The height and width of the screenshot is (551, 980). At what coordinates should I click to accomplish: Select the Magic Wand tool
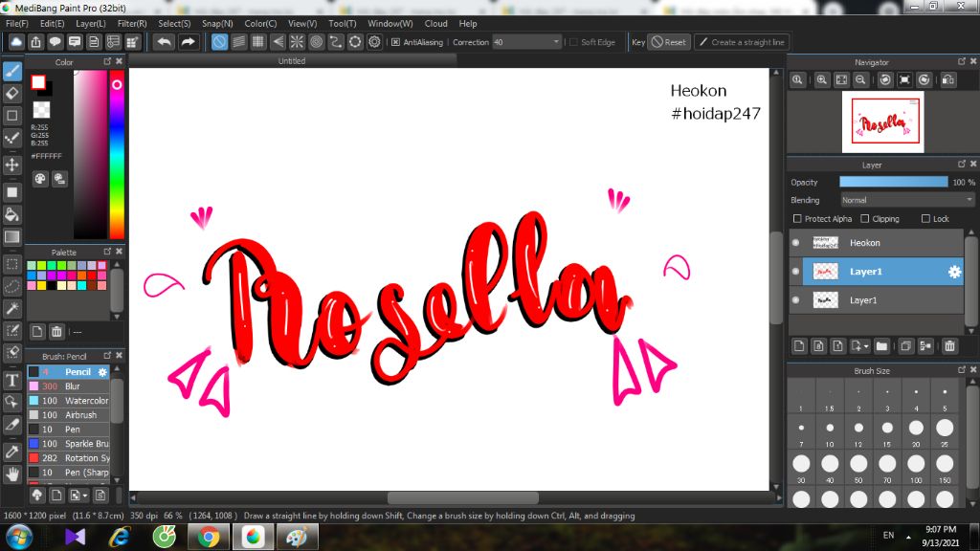(11, 308)
